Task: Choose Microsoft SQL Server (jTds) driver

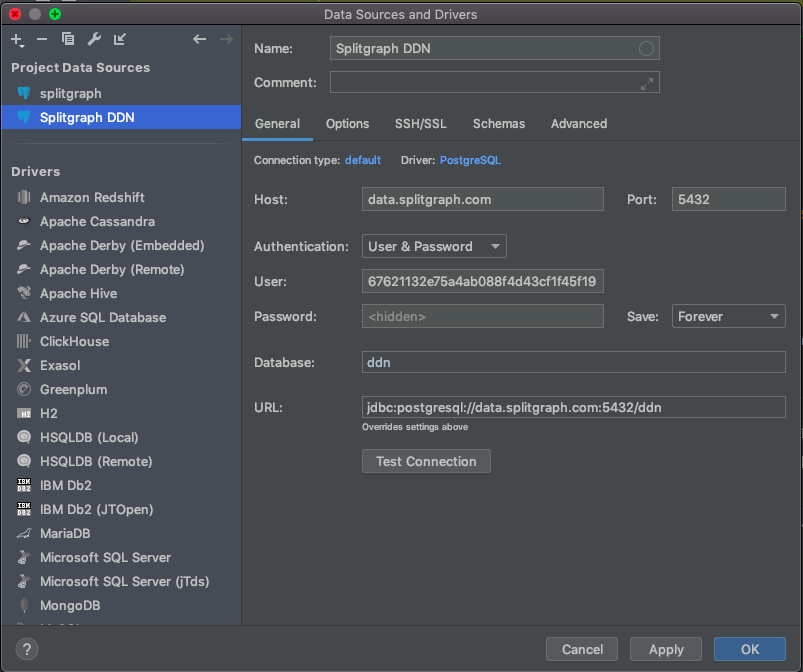Action: click(x=121, y=581)
